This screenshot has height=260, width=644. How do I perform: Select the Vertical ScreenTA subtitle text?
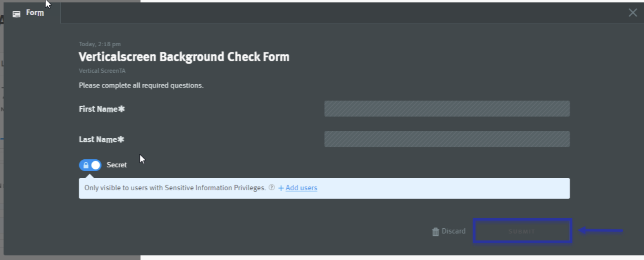coord(102,71)
